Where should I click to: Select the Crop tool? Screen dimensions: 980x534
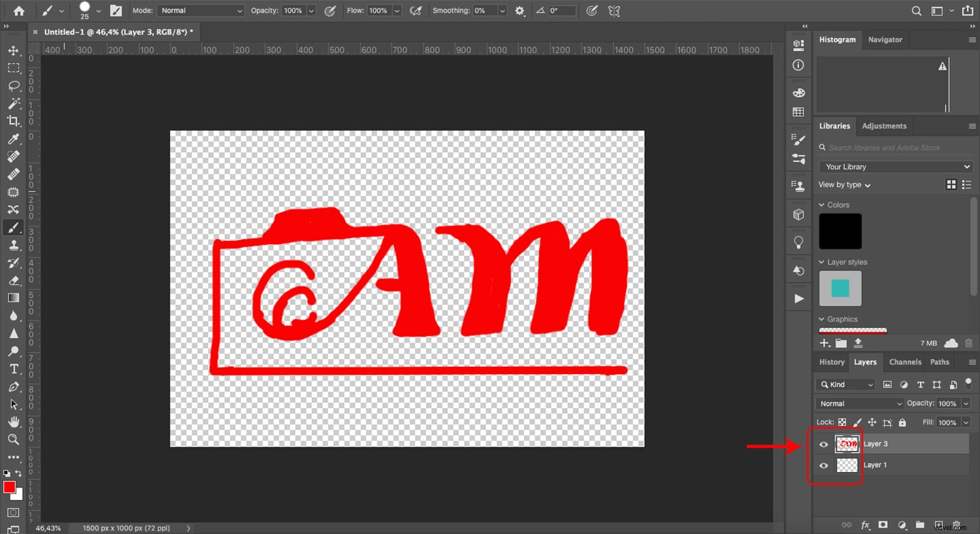[14, 121]
